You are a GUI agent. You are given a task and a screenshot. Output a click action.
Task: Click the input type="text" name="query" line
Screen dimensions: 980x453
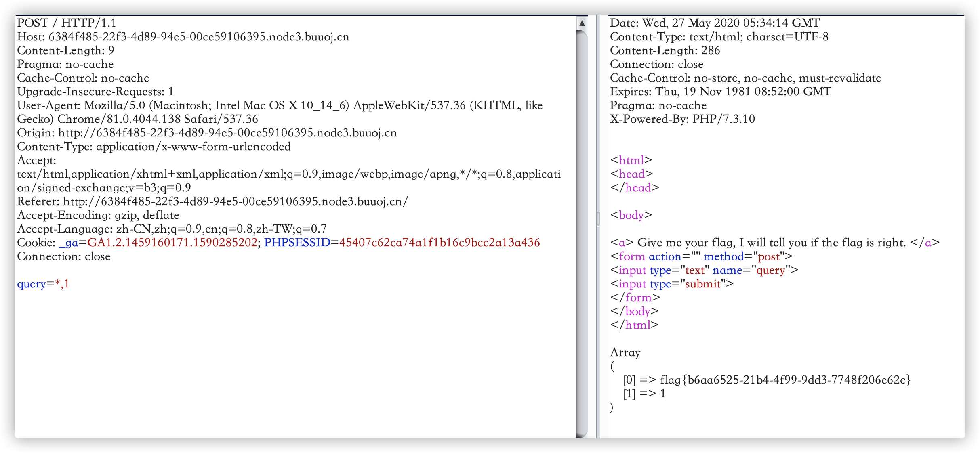click(x=704, y=270)
